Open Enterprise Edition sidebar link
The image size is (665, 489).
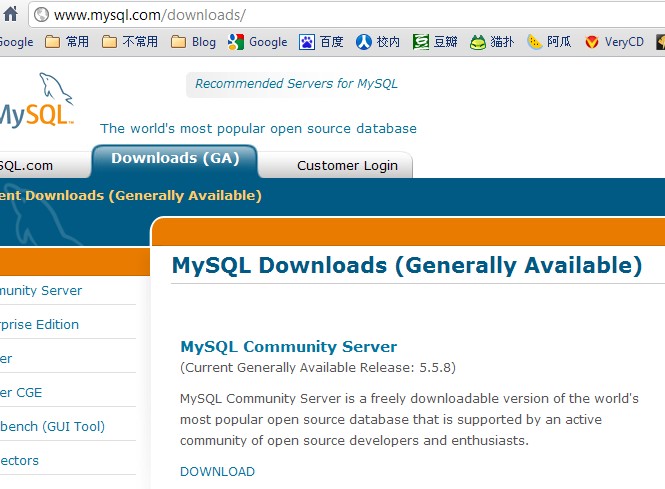pos(39,324)
